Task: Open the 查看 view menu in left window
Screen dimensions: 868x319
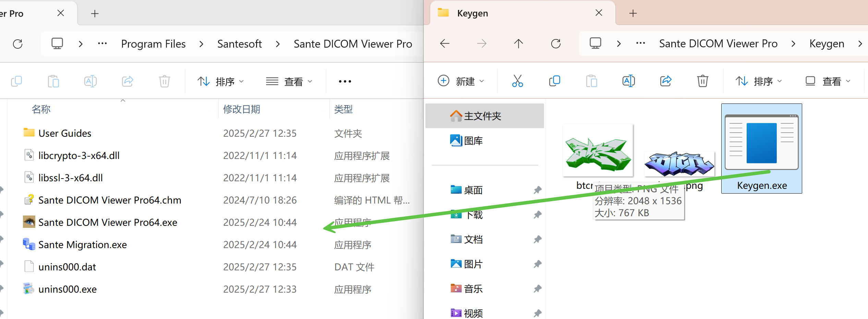Action: (289, 82)
